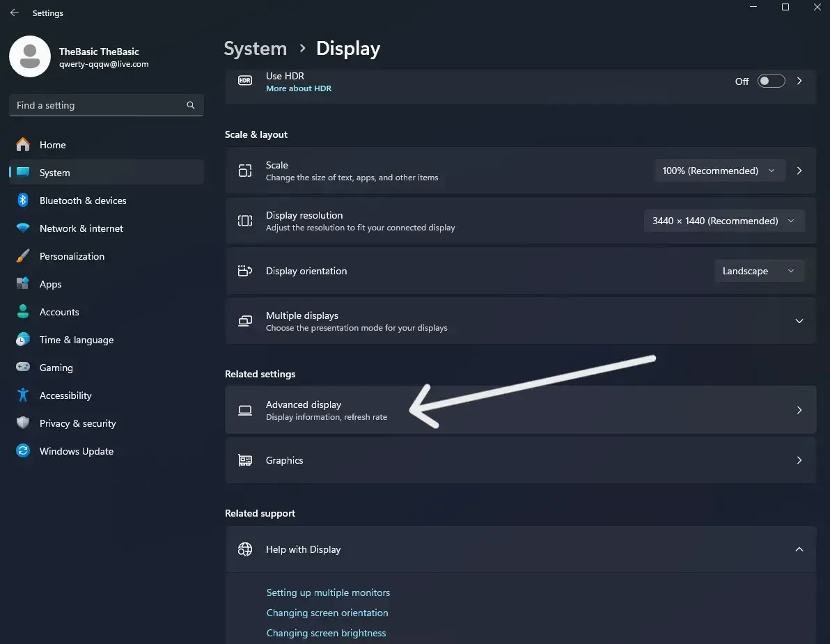Image resolution: width=830 pixels, height=644 pixels.
Task: Click the Privacy & security shield icon
Action: click(23, 423)
